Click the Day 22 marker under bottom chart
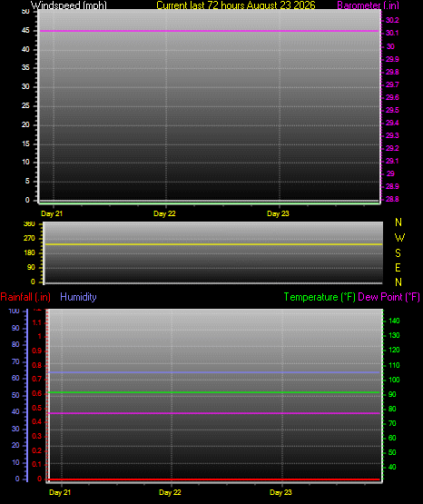This screenshot has height=504, width=423. tap(170, 492)
